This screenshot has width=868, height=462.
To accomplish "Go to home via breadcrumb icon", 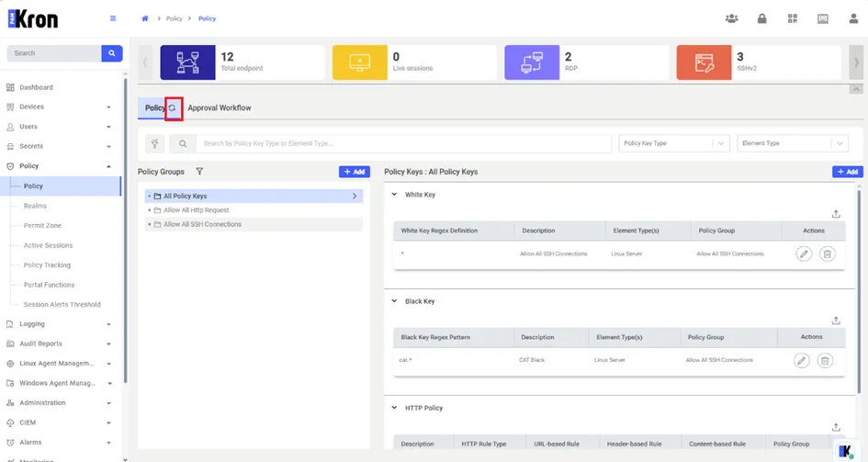I will coord(145,18).
